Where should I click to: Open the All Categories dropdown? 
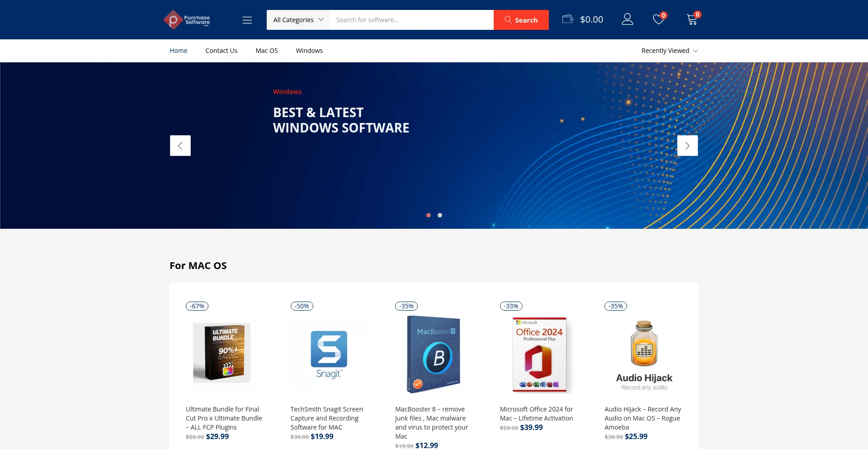(x=298, y=20)
